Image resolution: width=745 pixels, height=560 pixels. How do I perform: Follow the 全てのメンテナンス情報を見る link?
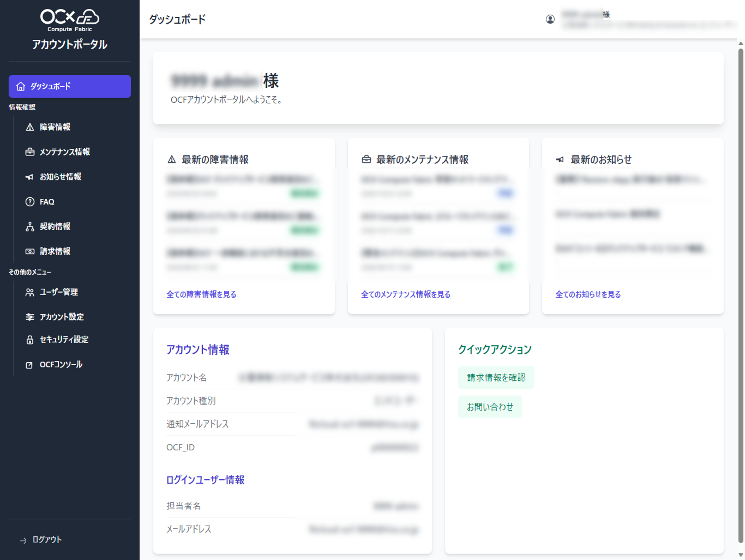point(406,294)
